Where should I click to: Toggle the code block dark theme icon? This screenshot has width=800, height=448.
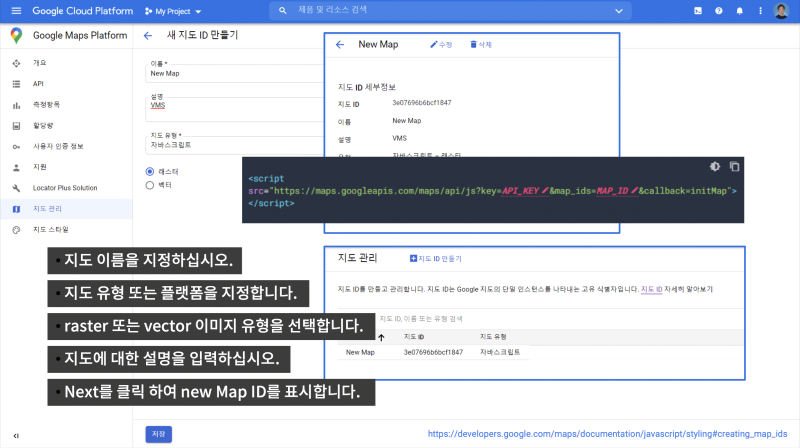coord(715,166)
